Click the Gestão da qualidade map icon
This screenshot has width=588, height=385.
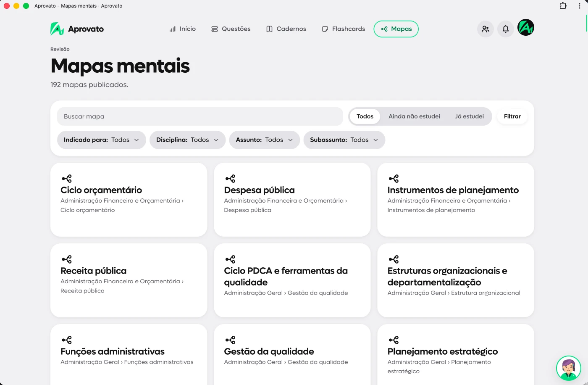point(230,340)
